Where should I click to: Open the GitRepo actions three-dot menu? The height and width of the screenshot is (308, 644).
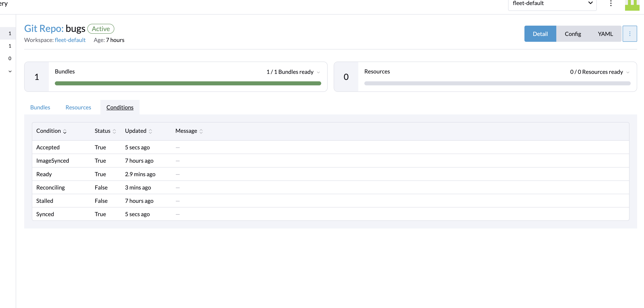pyautogui.click(x=630, y=34)
